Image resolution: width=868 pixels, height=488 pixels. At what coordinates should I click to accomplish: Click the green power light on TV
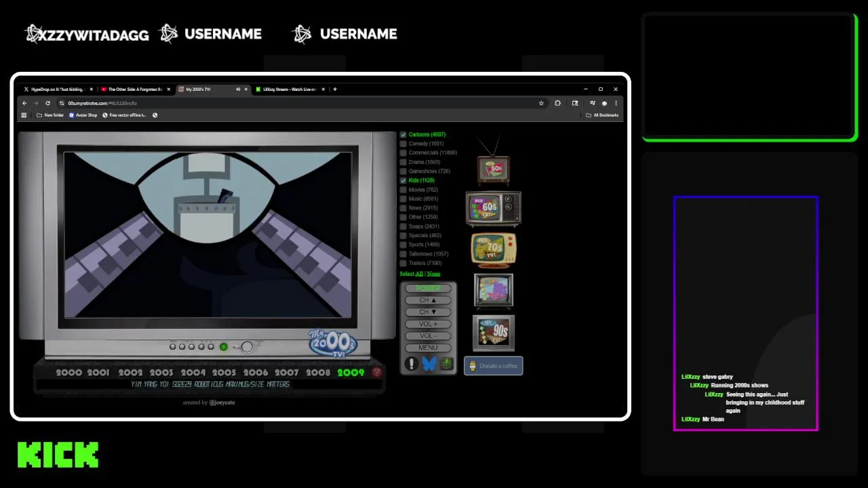(223, 347)
